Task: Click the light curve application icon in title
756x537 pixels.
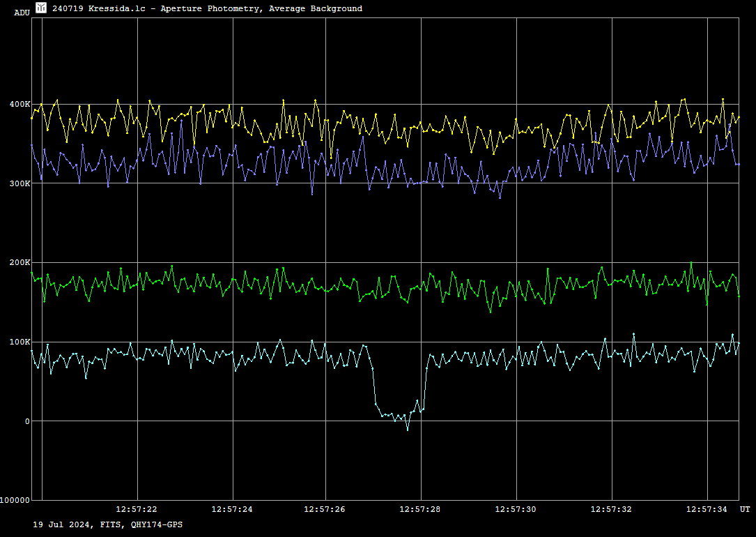Action: click(41, 8)
